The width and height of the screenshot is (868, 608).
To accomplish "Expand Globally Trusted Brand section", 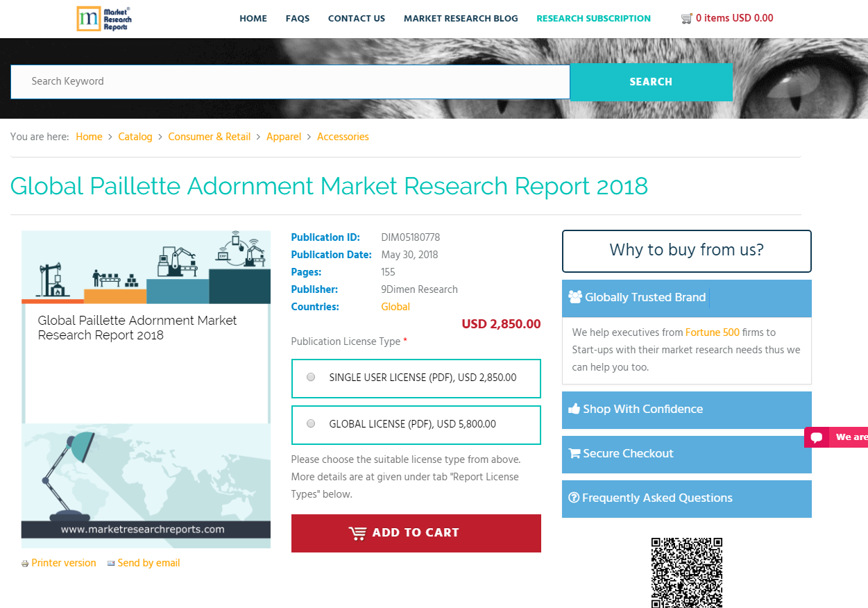I will [687, 298].
